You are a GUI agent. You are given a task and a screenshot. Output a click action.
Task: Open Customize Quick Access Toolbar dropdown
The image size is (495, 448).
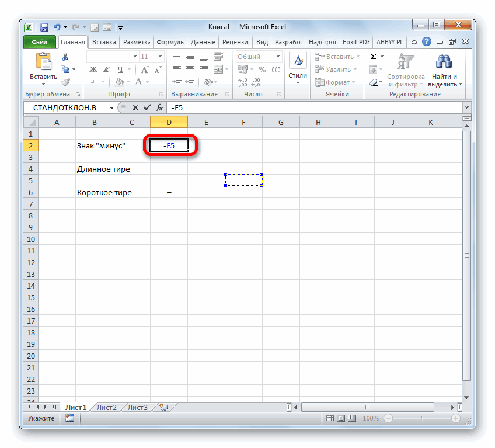tap(120, 28)
